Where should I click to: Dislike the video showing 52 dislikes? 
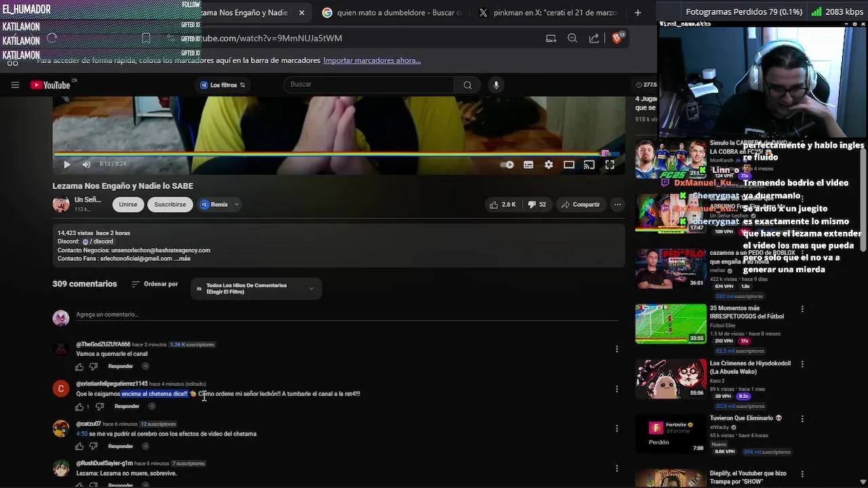[x=537, y=204]
